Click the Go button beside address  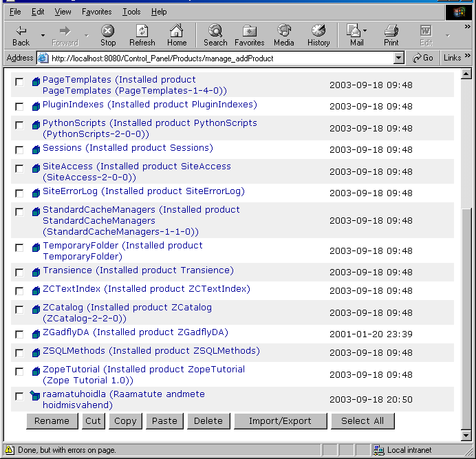pyautogui.click(x=423, y=58)
